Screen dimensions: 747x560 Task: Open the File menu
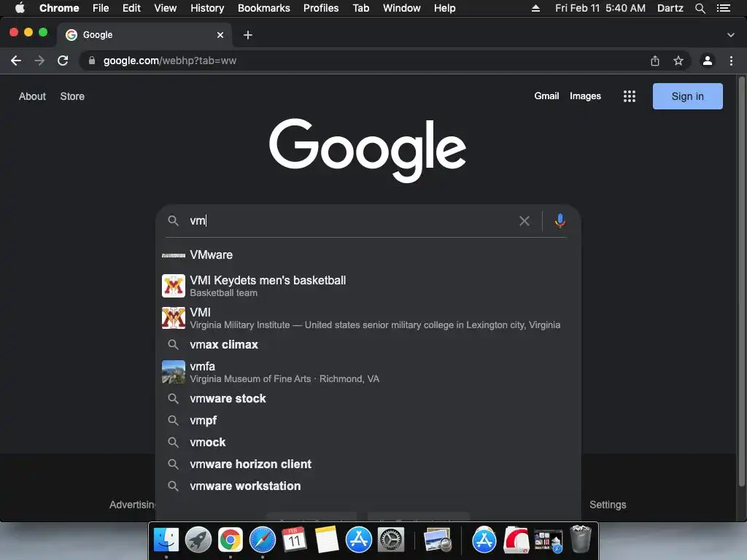click(101, 8)
